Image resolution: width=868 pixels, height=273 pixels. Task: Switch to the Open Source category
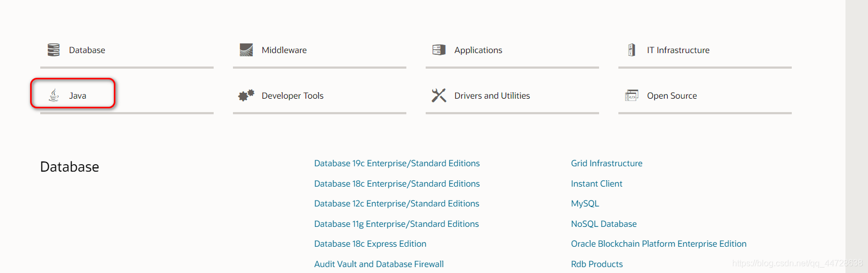coord(672,95)
